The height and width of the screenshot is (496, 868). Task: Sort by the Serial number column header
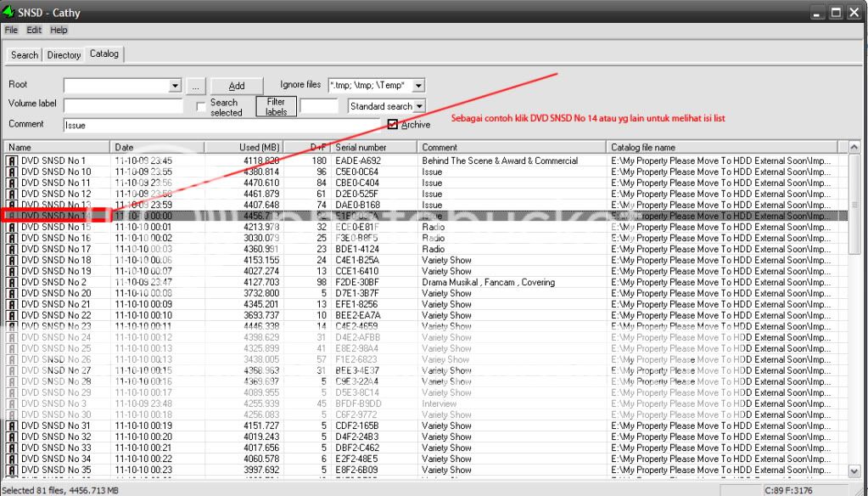click(x=373, y=148)
